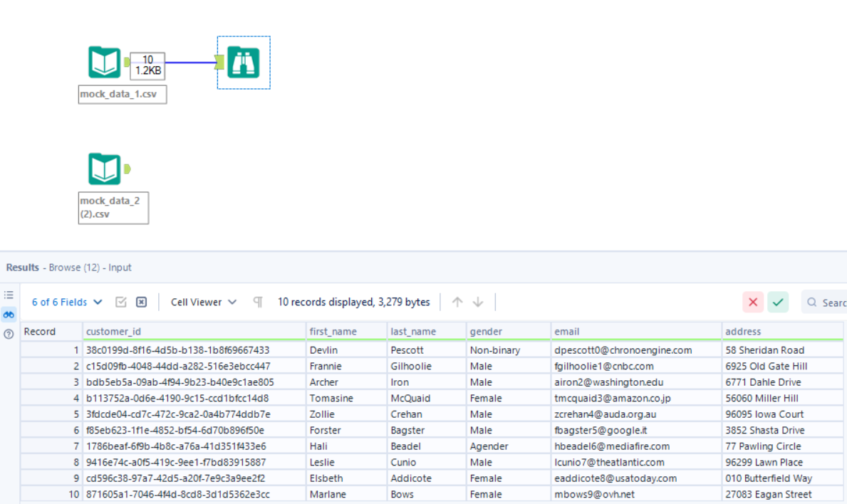The height and width of the screenshot is (504, 847).
Task: Click the select all fields checkbox icon
Action: click(x=121, y=303)
